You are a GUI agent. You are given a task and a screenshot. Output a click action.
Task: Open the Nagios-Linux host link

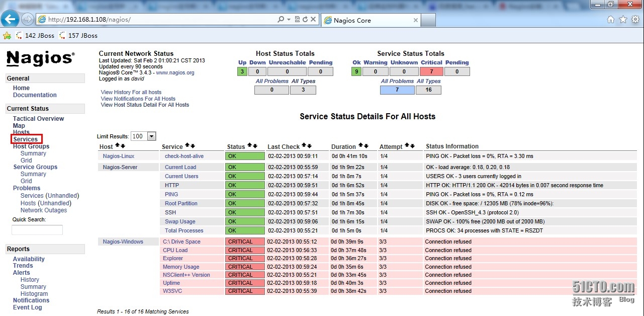(x=119, y=156)
